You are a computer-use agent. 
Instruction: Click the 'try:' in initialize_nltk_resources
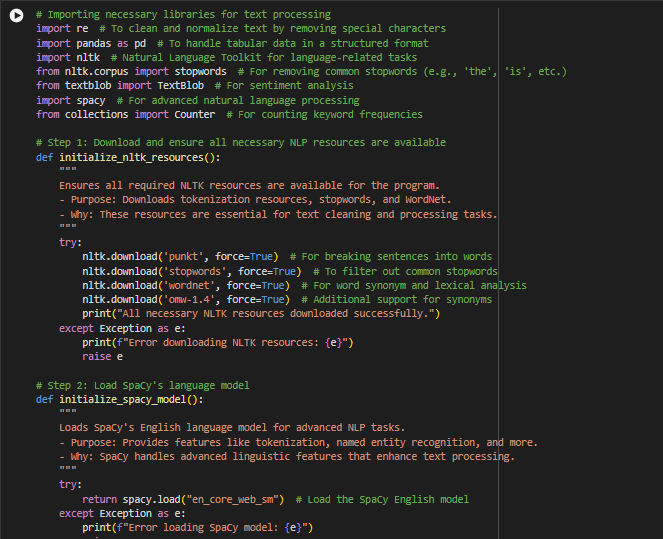(x=71, y=243)
